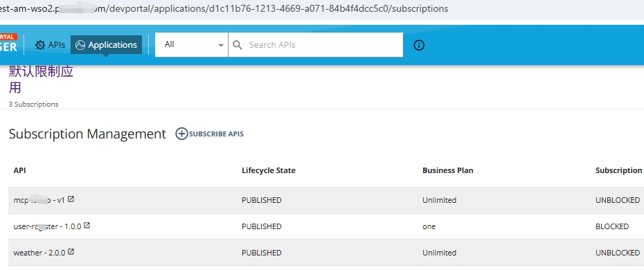
Task: Click the search magnifier icon
Action: 238,45
